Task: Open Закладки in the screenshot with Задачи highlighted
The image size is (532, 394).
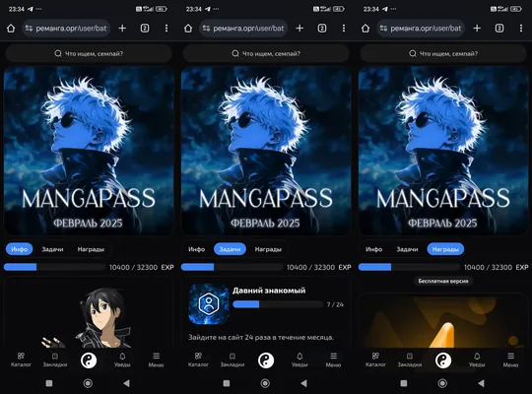Action: click(x=233, y=360)
